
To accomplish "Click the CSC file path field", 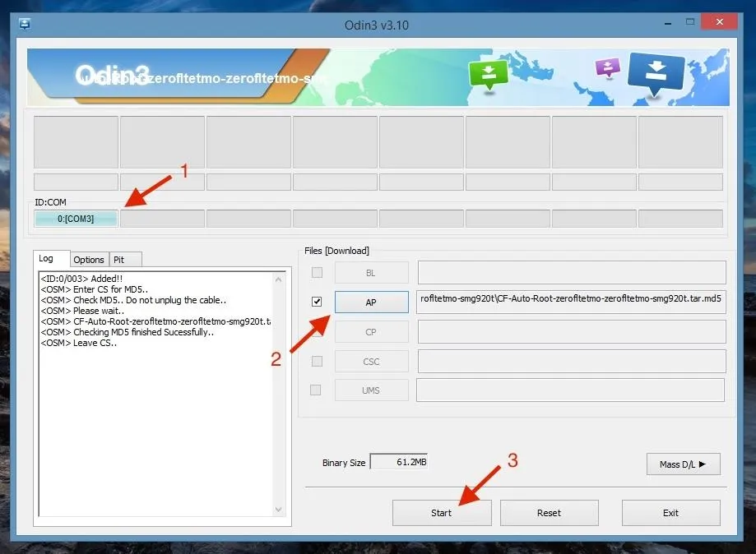I will (x=572, y=362).
